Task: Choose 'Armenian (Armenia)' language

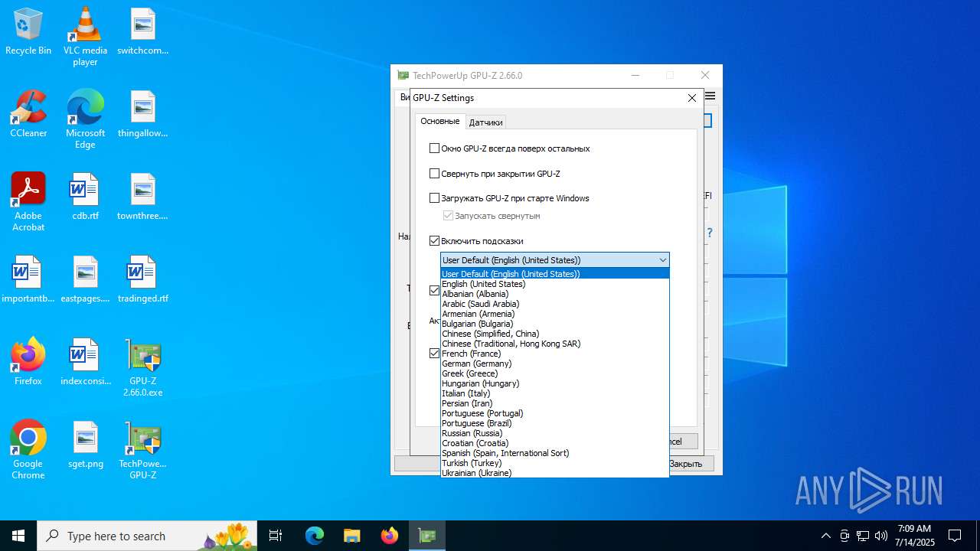Action: point(555,314)
